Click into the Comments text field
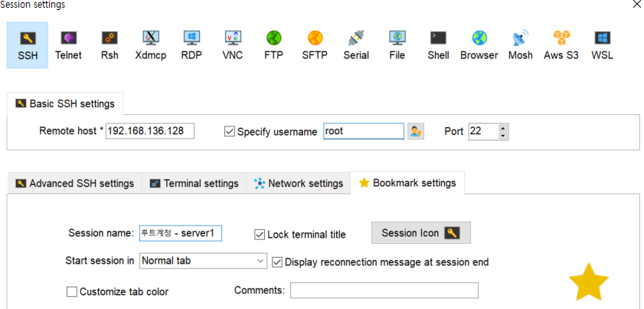 point(384,290)
